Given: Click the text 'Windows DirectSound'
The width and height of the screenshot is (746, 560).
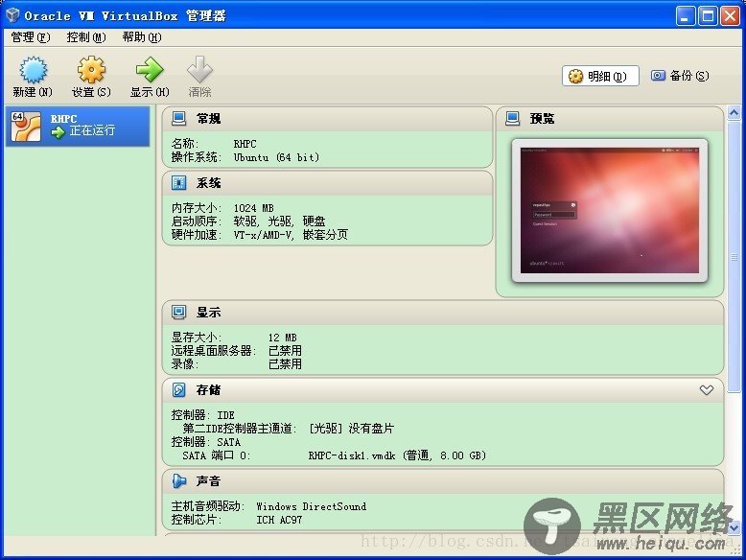Looking at the screenshot, I should coord(311,506).
